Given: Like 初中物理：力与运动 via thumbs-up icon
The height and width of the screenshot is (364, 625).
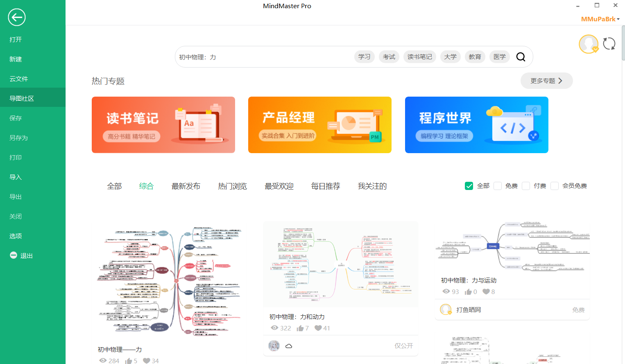Looking at the screenshot, I should click(468, 292).
